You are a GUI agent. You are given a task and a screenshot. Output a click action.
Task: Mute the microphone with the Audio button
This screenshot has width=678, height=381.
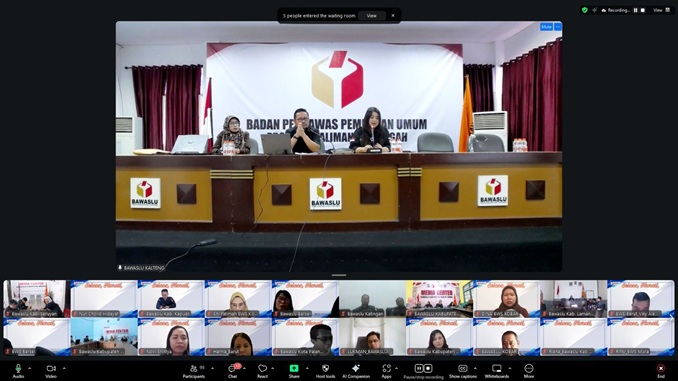[18, 371]
